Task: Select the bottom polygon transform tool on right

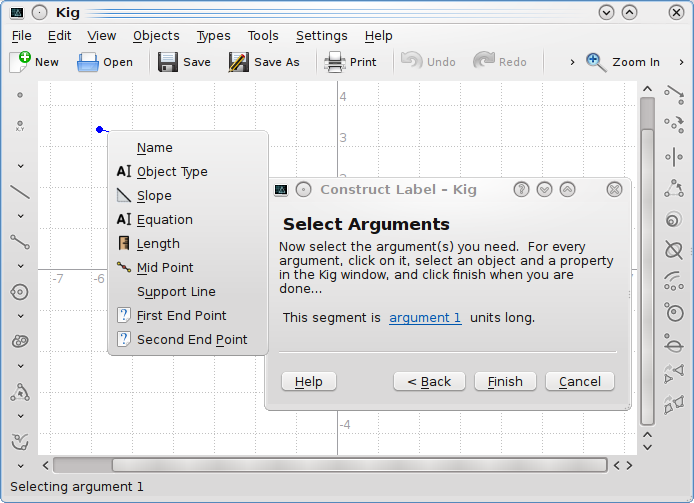Action: click(x=674, y=405)
